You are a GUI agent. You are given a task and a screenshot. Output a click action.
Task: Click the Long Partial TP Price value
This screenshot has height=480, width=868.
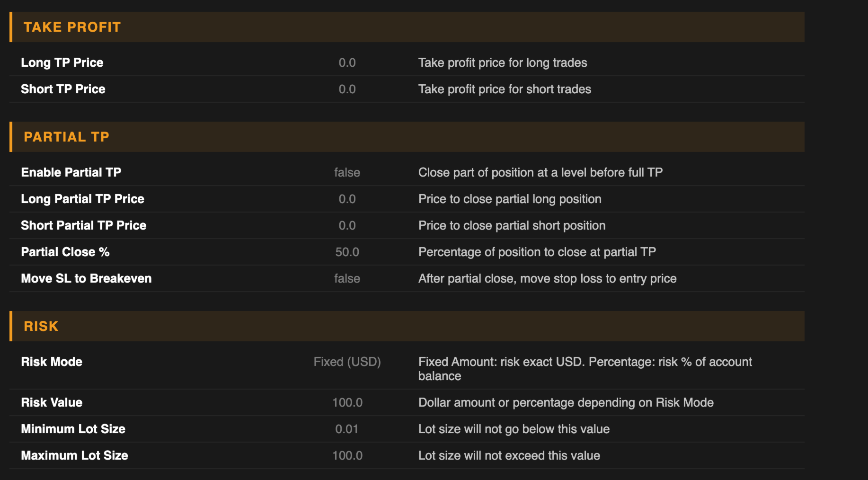point(347,199)
